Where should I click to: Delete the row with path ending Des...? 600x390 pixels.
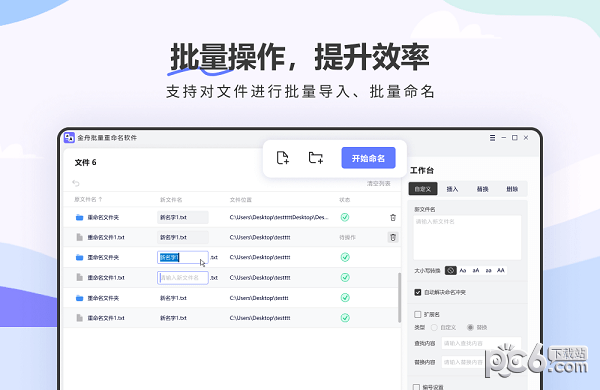(x=393, y=217)
